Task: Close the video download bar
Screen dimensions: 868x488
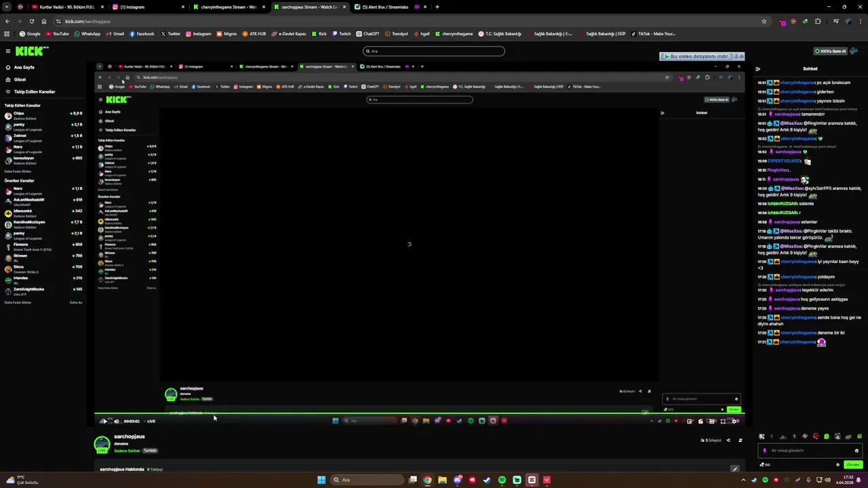Action: [741, 56]
